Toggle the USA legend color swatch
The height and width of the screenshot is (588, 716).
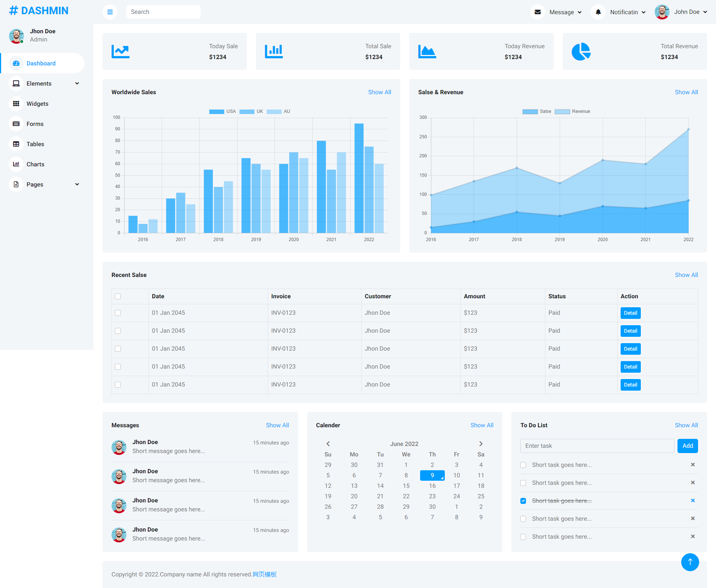217,111
